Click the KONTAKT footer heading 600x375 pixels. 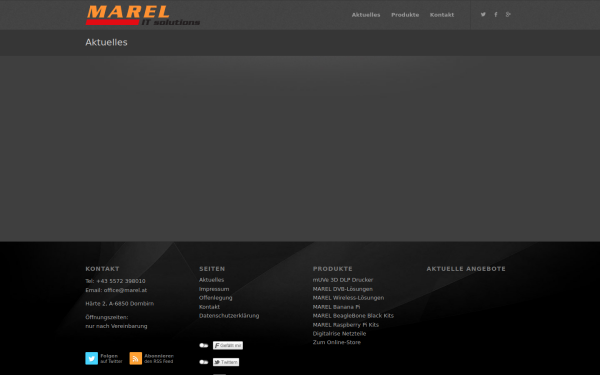click(102, 269)
